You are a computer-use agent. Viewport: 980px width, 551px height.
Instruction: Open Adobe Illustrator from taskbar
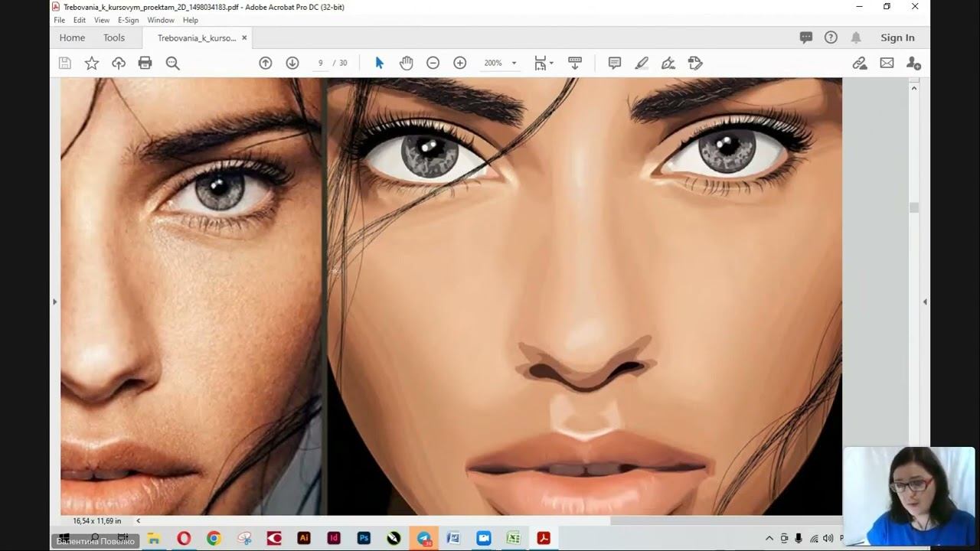click(x=304, y=538)
